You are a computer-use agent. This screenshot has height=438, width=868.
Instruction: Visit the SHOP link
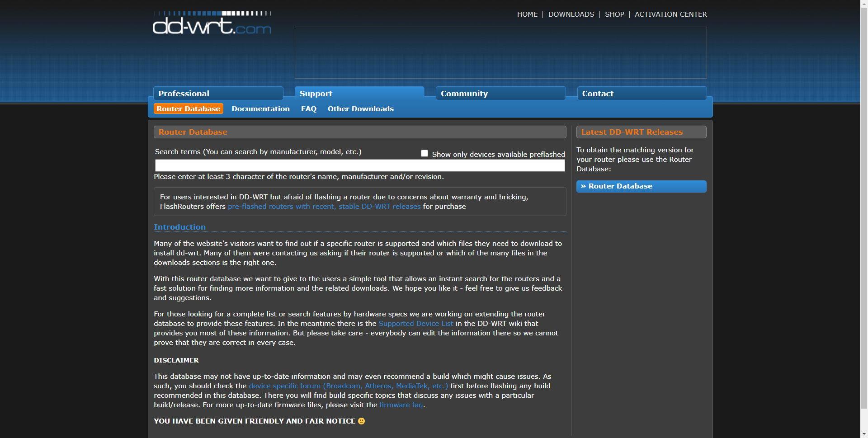614,14
